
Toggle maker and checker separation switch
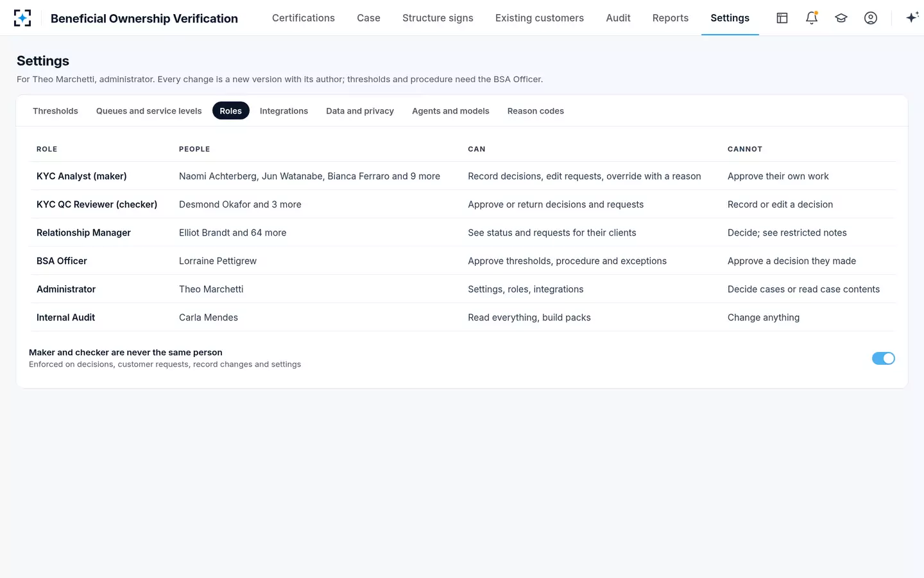(x=884, y=358)
